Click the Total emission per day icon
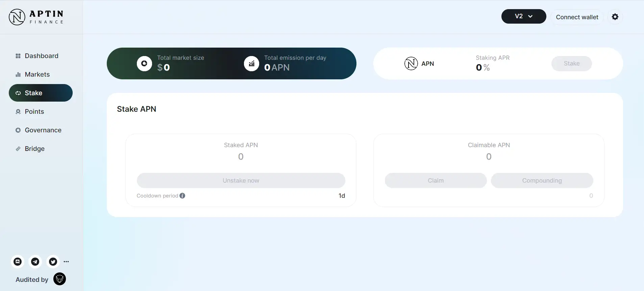 point(251,63)
